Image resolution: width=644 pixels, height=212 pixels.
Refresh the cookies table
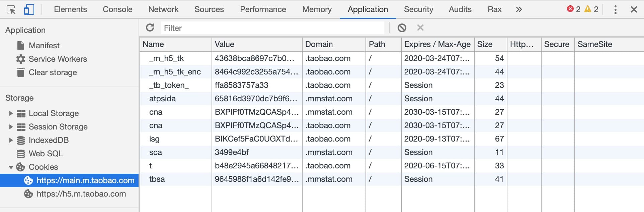coord(150,28)
